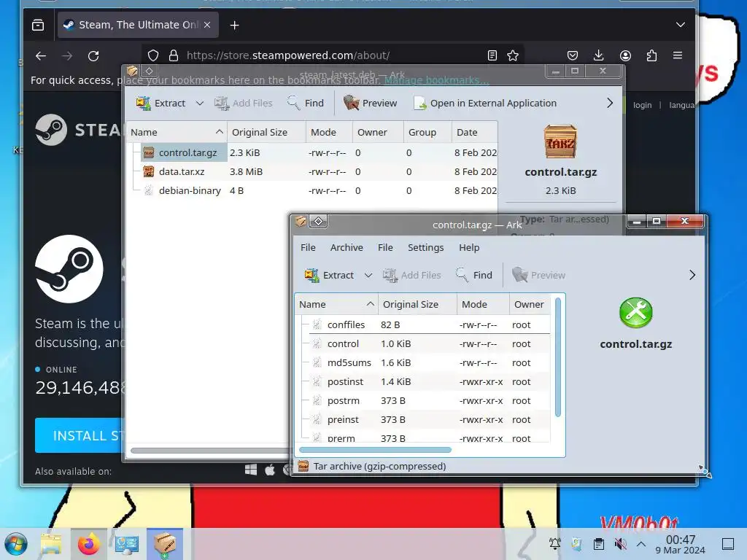Sort by Name in control.tar.gz window
This screenshot has width=747, height=560.
[x=336, y=304]
